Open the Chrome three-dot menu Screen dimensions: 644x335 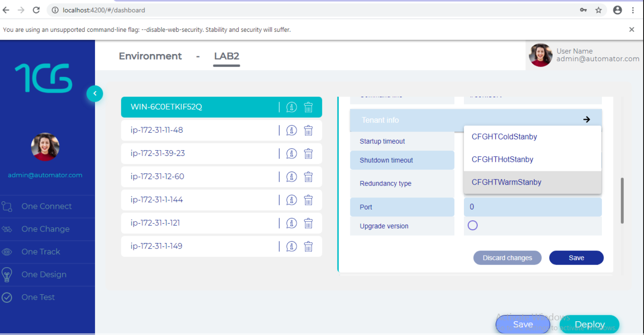[x=633, y=9]
